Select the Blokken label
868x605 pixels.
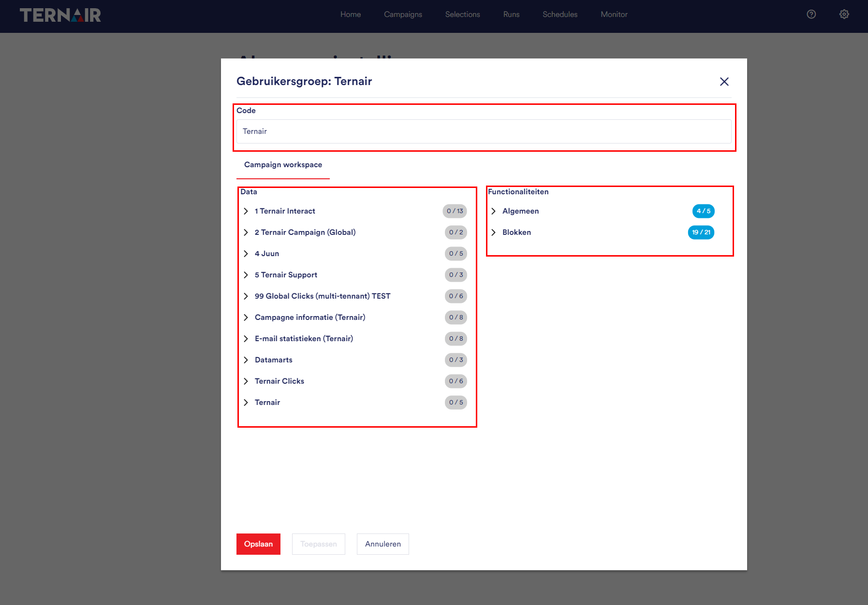click(x=516, y=232)
